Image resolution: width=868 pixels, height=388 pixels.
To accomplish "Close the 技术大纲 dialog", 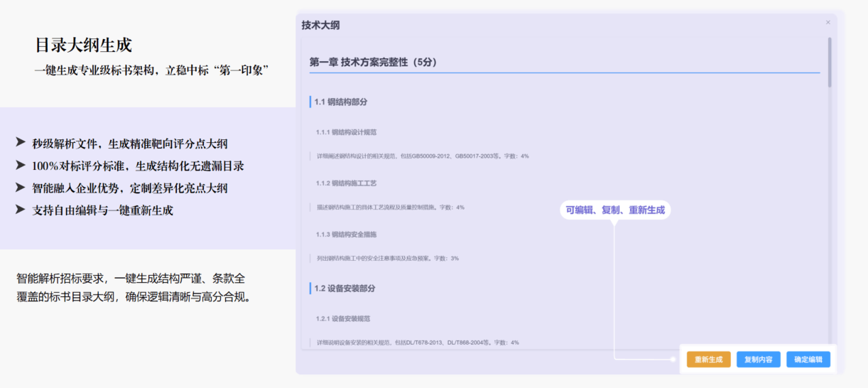I will 828,23.
